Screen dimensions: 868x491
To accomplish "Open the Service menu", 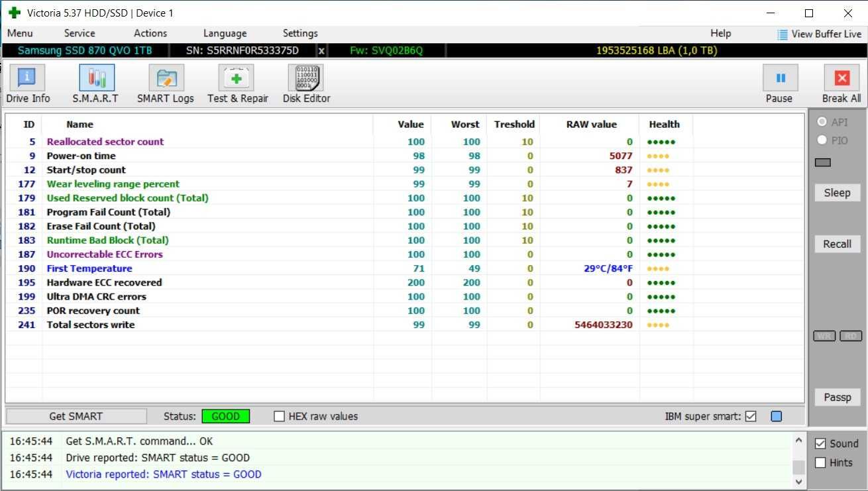I will [80, 33].
